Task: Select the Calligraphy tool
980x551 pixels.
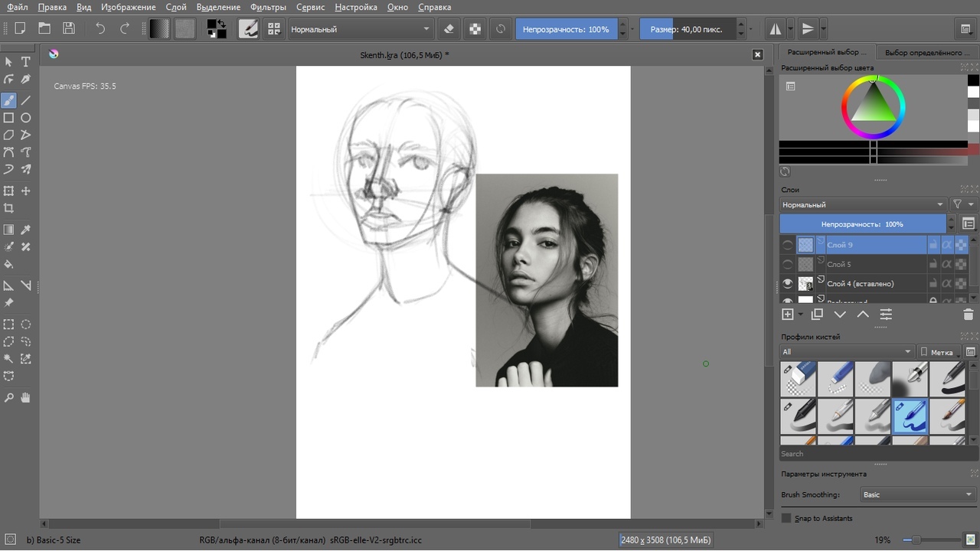Action: tap(26, 80)
